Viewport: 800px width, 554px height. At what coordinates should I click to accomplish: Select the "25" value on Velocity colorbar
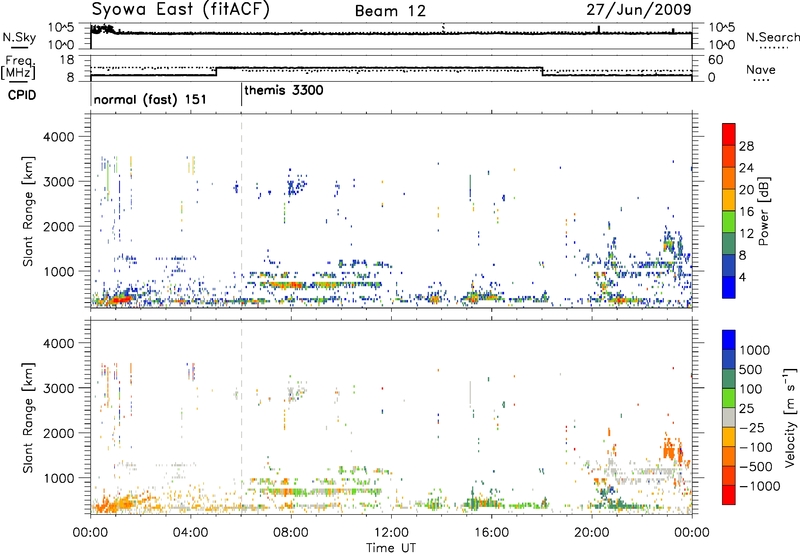[x=746, y=409]
